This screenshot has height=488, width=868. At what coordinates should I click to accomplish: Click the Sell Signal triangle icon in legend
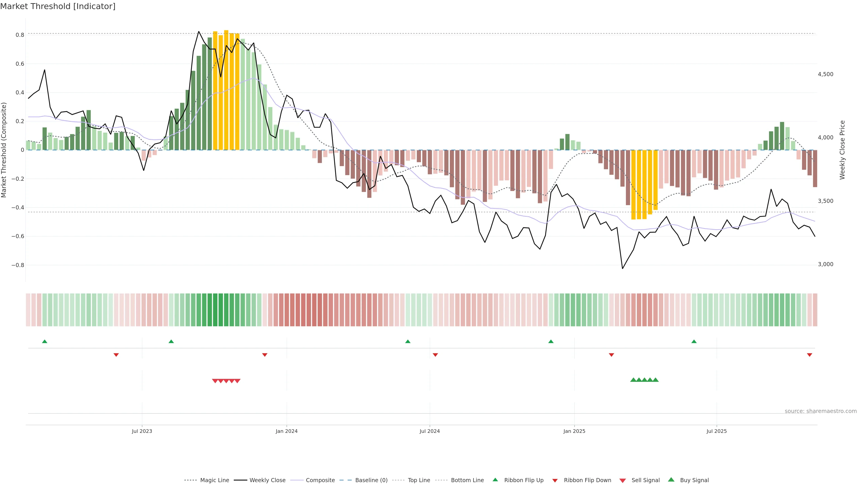(623, 481)
